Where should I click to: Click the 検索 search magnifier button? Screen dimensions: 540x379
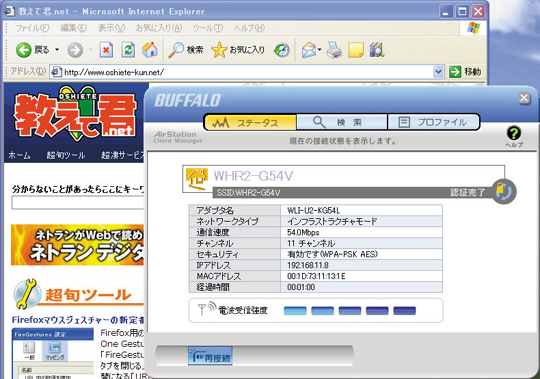[x=186, y=50]
